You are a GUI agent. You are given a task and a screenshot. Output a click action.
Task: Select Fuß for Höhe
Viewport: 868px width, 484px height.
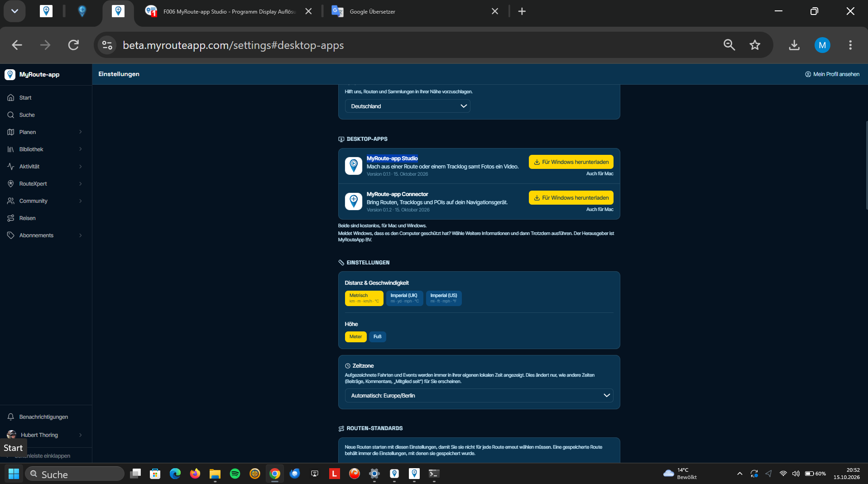pos(377,336)
